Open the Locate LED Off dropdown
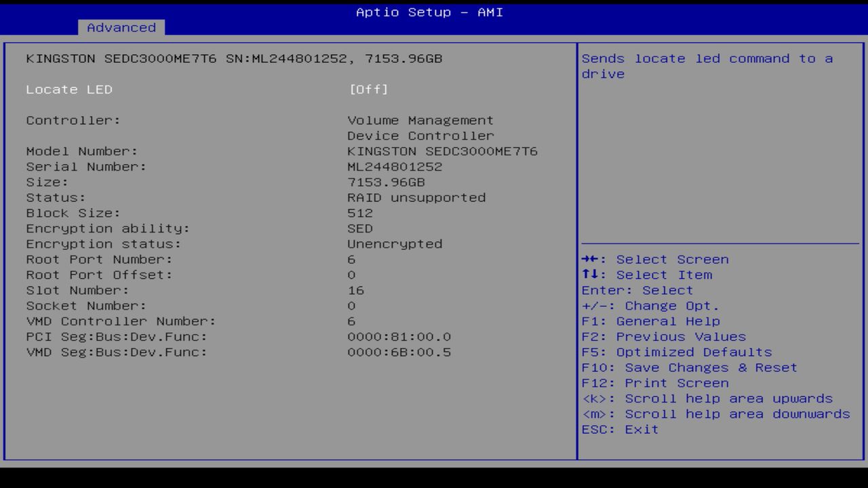868x488 pixels. 368,89
